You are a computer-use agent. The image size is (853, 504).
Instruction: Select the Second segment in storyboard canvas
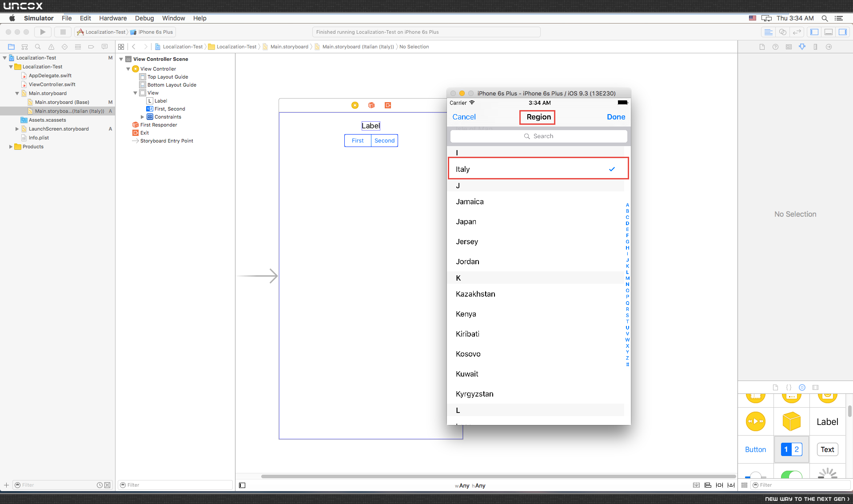pyautogui.click(x=385, y=141)
